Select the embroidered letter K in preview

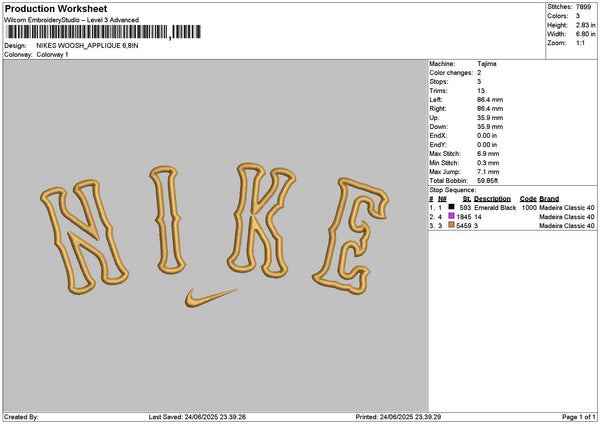point(261,220)
